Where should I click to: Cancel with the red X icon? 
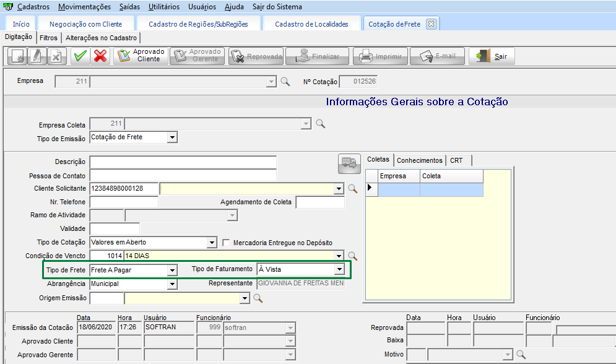pos(100,56)
